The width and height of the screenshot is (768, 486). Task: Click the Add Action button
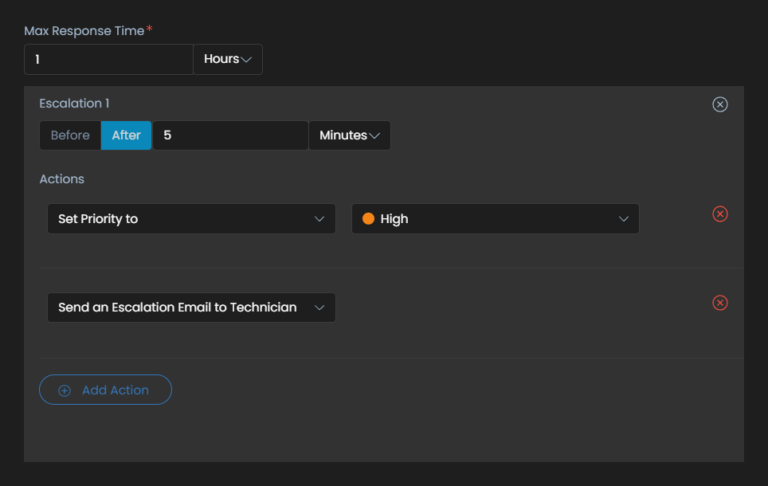coord(105,390)
